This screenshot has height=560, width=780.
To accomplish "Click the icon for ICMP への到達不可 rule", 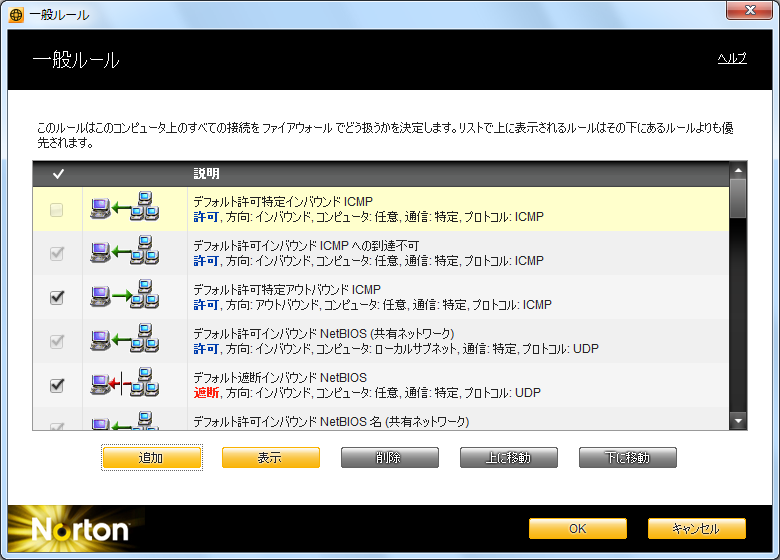I will point(124,253).
